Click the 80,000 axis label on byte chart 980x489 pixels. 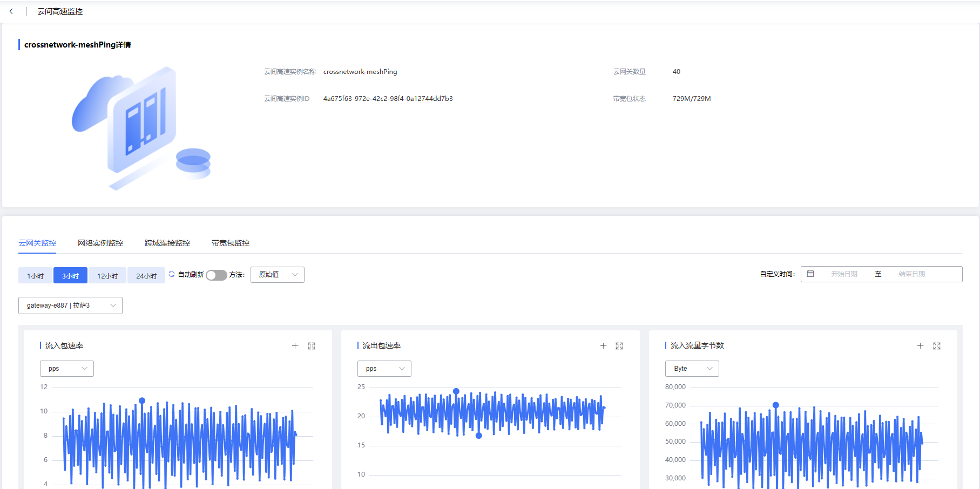pos(675,387)
